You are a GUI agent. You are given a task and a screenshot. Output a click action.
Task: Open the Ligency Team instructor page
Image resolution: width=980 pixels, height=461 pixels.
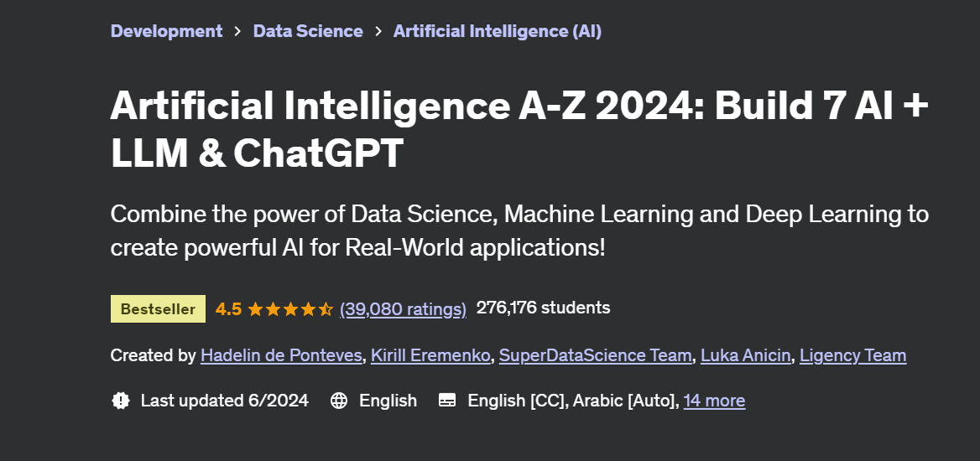point(853,355)
